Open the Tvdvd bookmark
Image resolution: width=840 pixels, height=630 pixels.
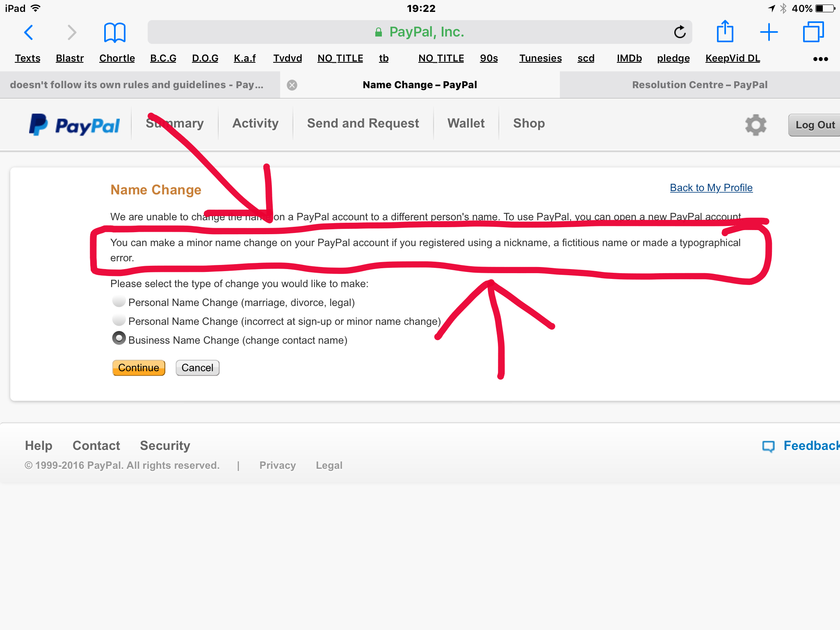[x=288, y=59]
